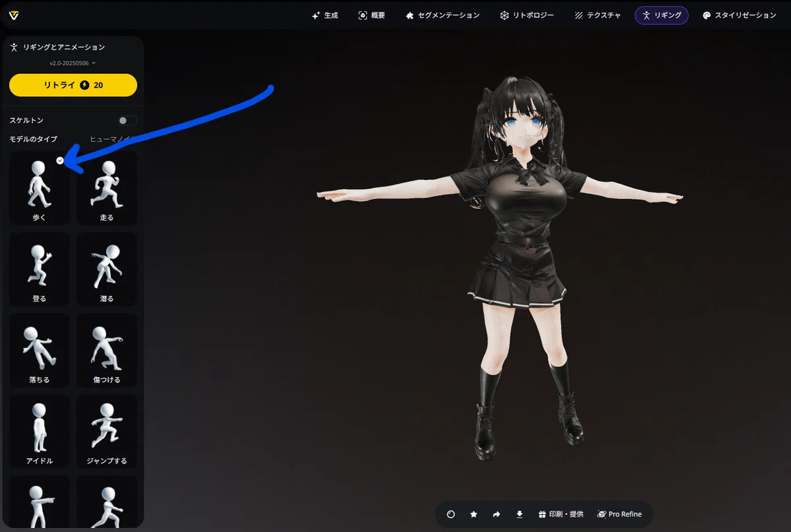Open the リトポロジー tab

(527, 15)
